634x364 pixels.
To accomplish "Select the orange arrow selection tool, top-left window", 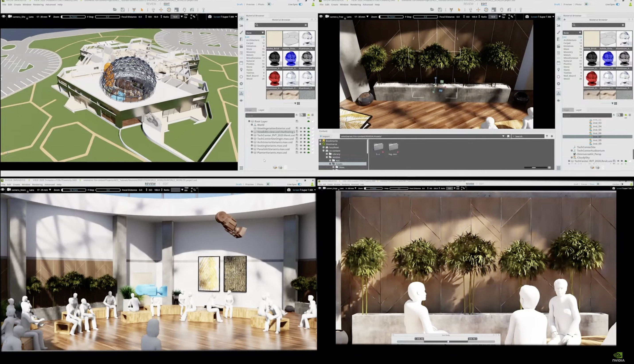I will coord(142,10).
